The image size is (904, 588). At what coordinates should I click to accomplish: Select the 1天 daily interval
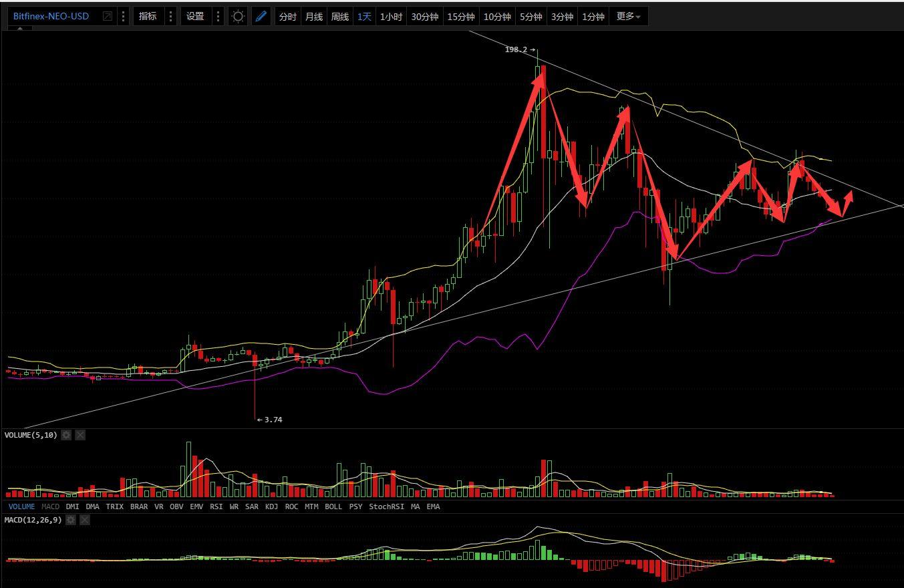pyautogui.click(x=364, y=17)
